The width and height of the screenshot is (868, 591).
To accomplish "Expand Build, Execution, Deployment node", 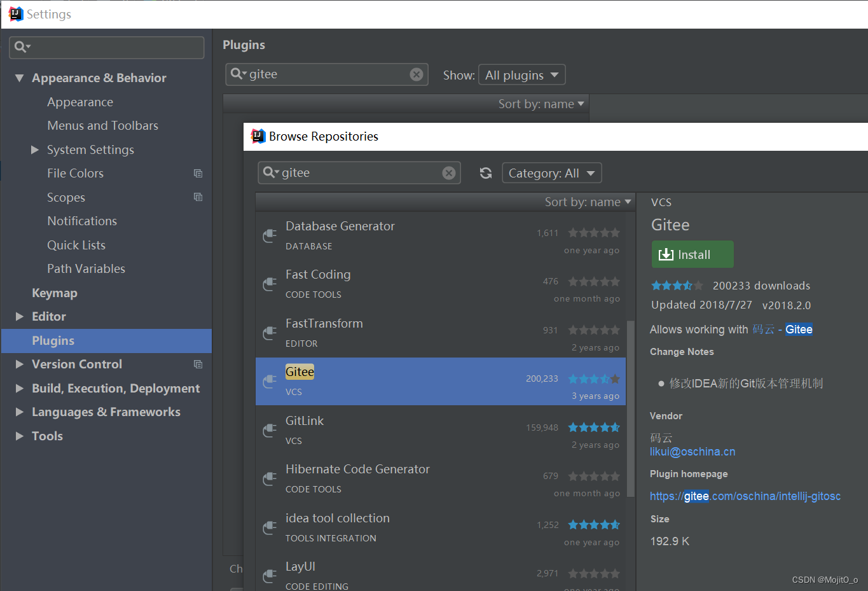I will click(x=19, y=388).
